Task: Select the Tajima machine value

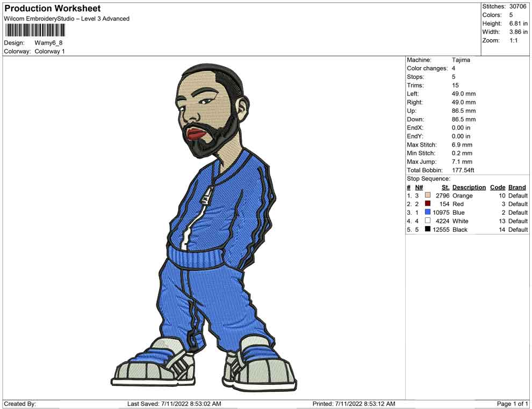Action: [461, 60]
